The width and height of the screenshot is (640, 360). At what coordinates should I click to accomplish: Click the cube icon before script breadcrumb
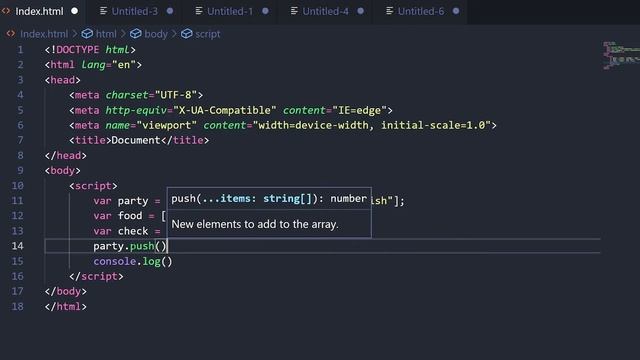coord(187,34)
